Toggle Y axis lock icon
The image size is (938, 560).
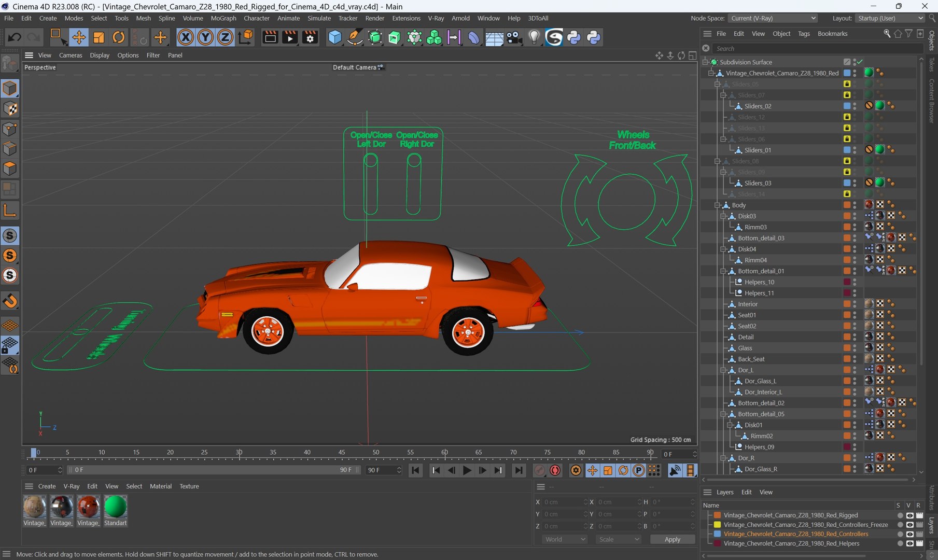coord(205,37)
